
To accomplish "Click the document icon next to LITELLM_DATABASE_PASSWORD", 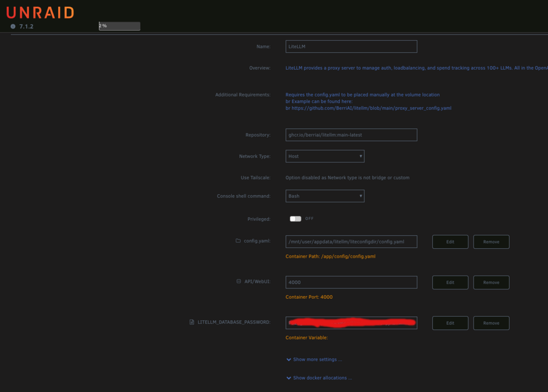I will 191,322.
